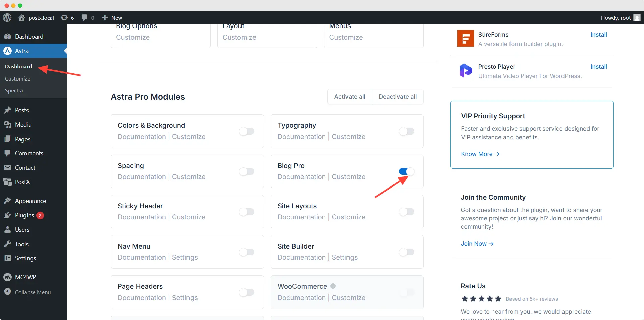This screenshot has height=320, width=644.
Task: Enable the Colors & Background module toggle
Action: [x=247, y=131]
